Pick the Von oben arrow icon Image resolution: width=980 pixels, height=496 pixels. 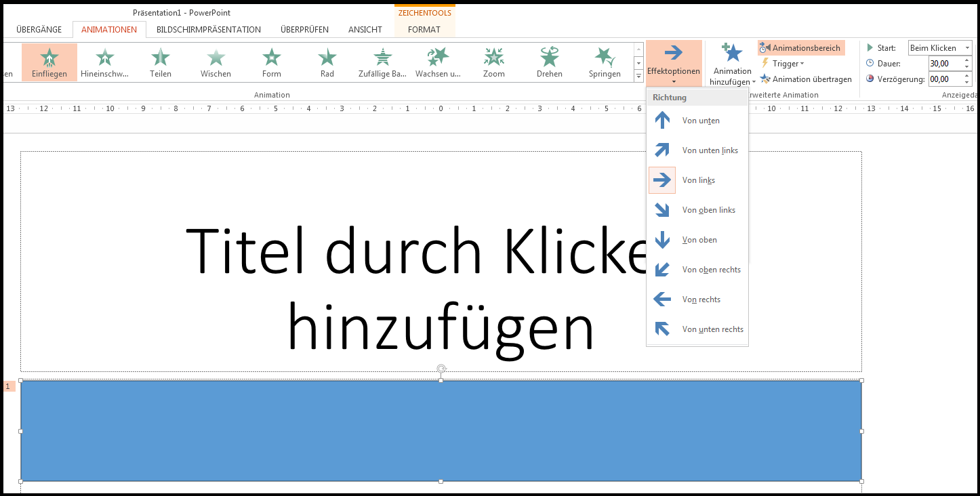pyautogui.click(x=662, y=240)
